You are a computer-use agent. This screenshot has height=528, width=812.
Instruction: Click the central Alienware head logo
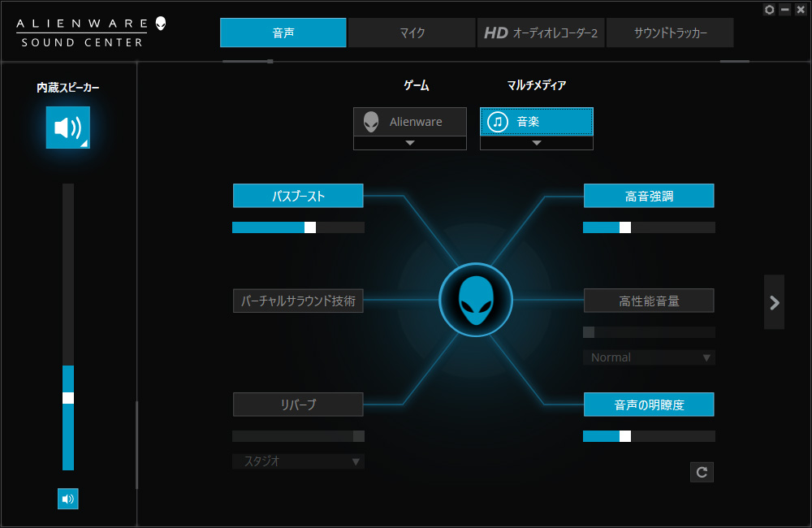tap(476, 300)
